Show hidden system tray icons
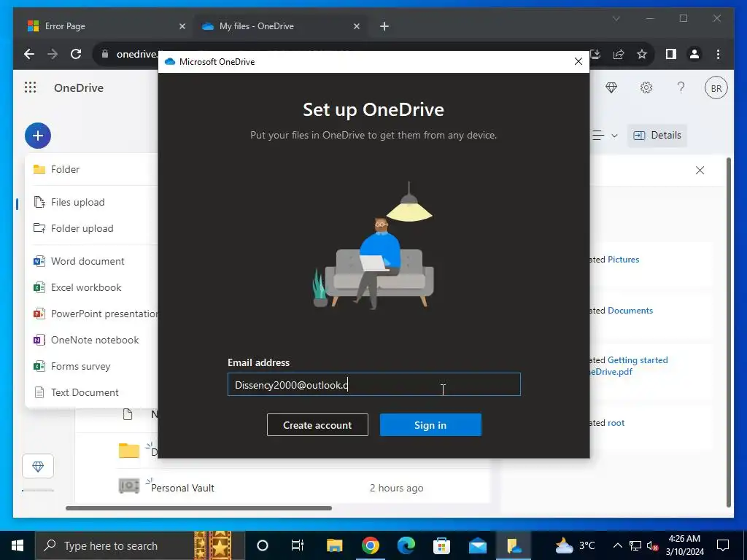 tap(617, 545)
